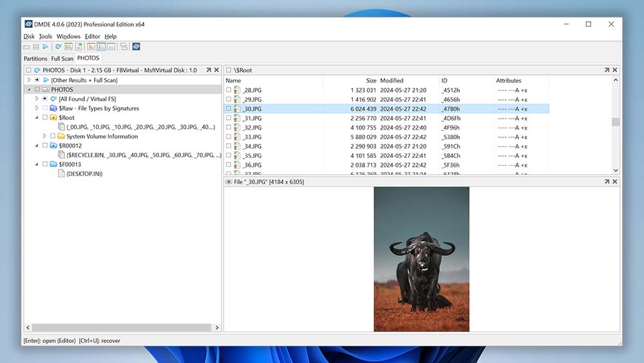Viewport: 644px width, 363px height.
Task: Open the Editor menu
Action: pos(92,36)
